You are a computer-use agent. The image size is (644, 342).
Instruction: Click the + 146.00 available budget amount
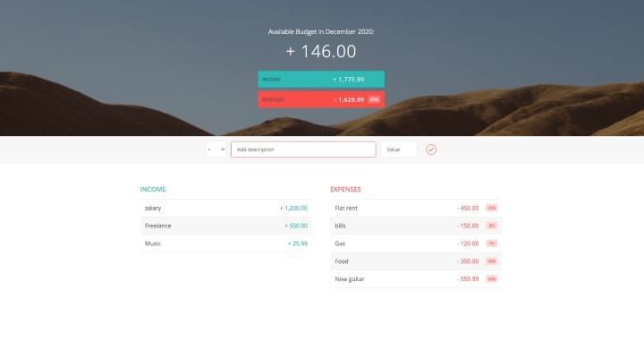321,51
